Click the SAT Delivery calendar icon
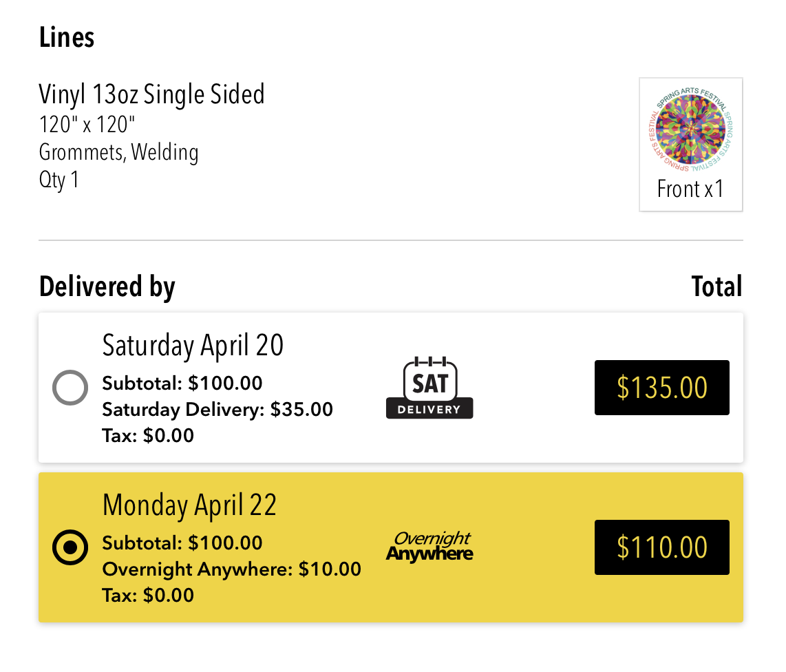The height and width of the screenshot is (672, 786). 429,388
